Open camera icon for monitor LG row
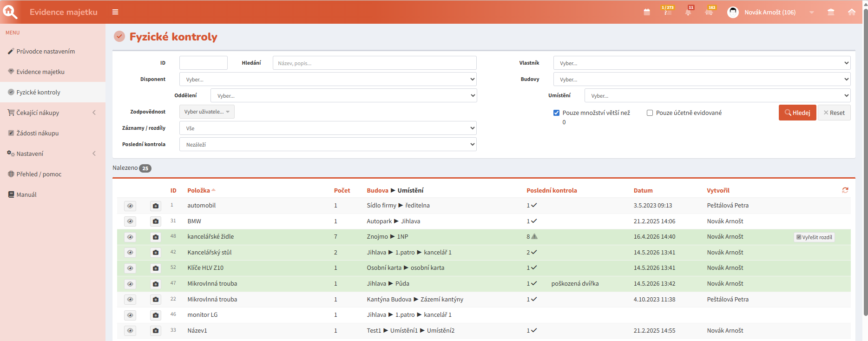This screenshot has width=868, height=341. (x=156, y=315)
